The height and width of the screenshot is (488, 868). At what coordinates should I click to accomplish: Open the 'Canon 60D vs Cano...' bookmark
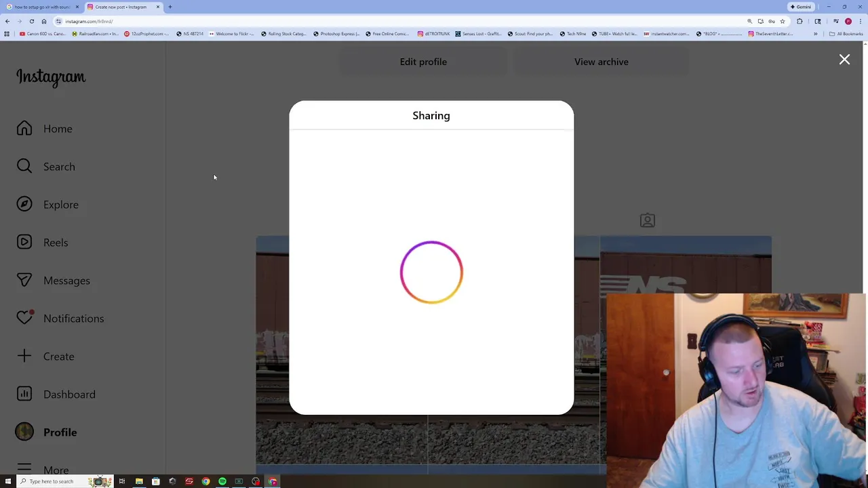coord(43,34)
